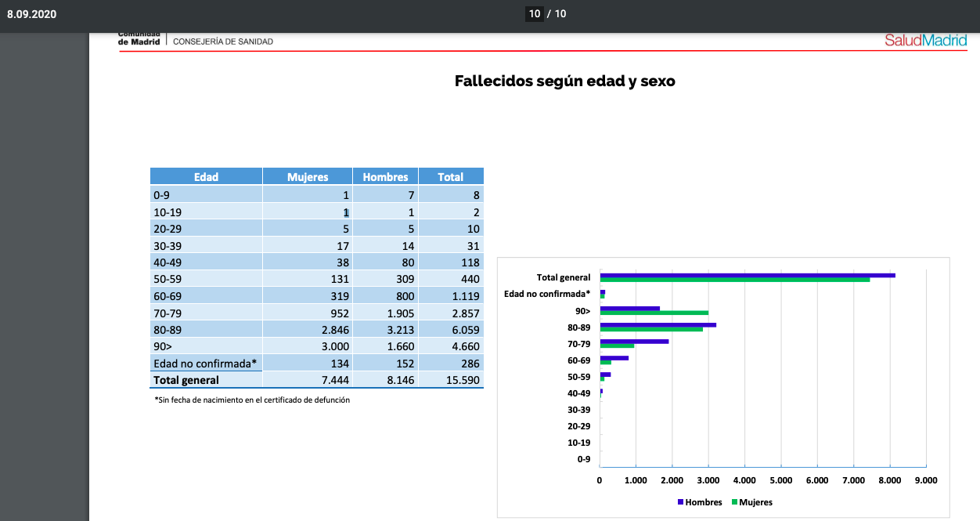Select the 80-89 age row label in table

tap(167, 329)
